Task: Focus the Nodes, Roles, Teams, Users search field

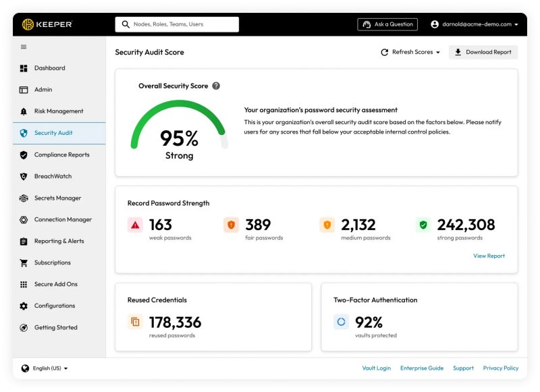Action: [x=177, y=24]
